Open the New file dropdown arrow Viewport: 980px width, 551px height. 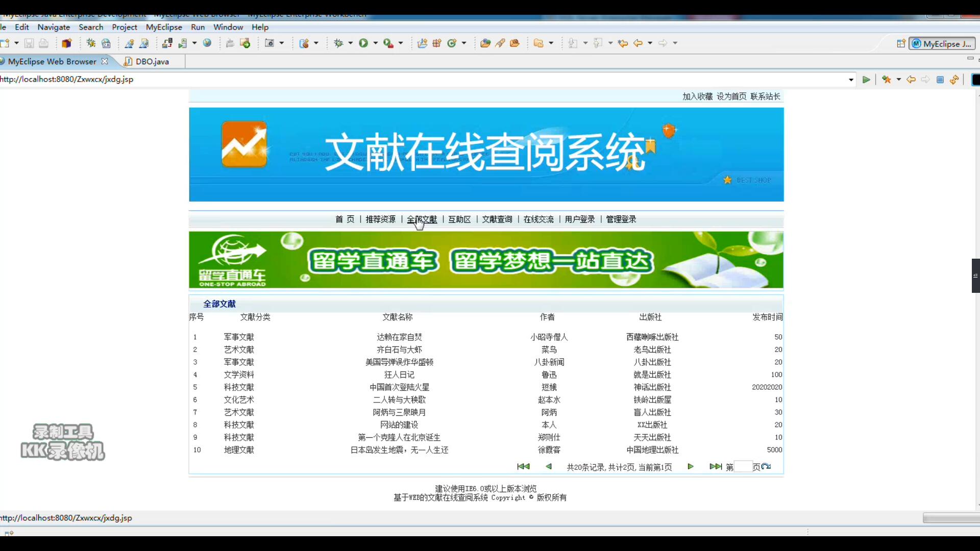pyautogui.click(x=16, y=43)
